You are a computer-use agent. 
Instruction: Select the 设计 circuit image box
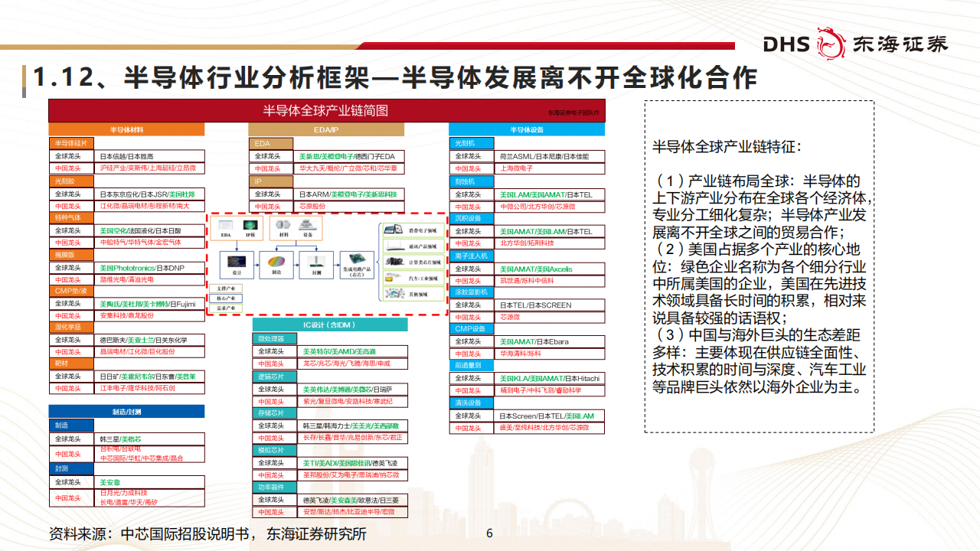click(x=236, y=264)
